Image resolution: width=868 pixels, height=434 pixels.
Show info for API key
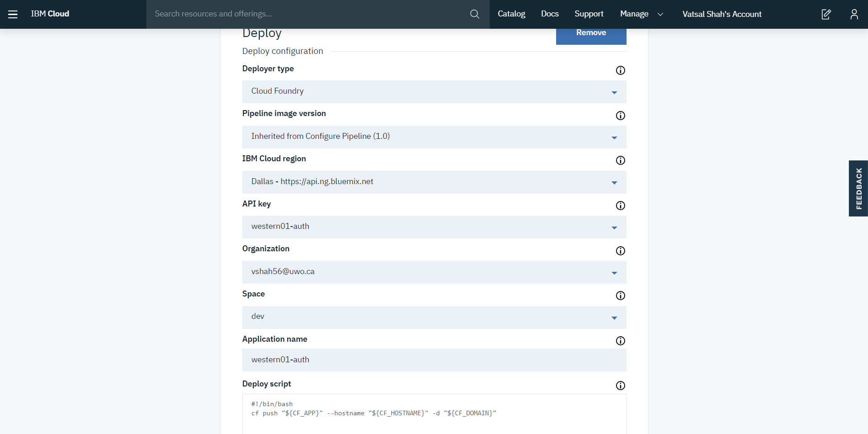(x=620, y=206)
